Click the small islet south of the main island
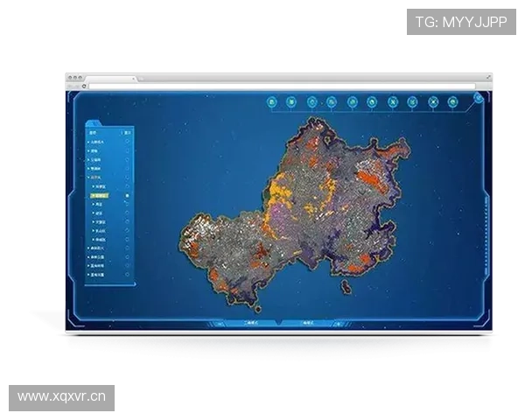The width and height of the screenshot is (525, 420). point(346,287)
